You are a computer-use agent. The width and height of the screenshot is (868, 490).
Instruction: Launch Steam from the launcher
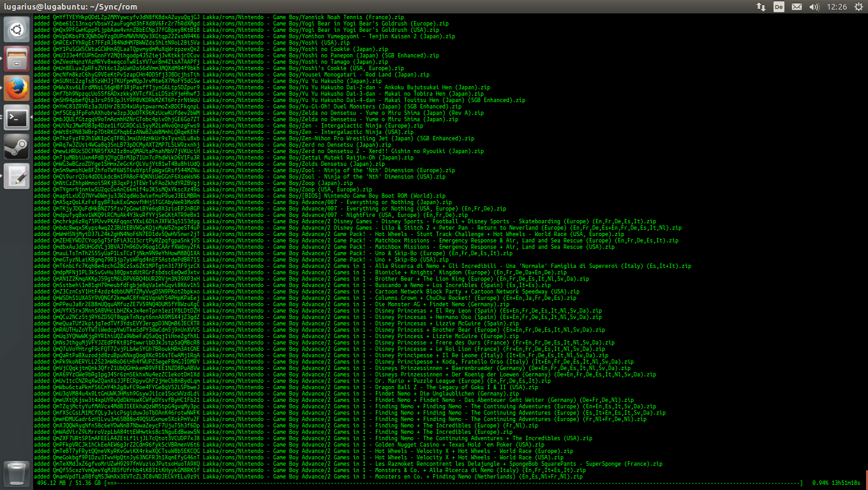point(17,147)
